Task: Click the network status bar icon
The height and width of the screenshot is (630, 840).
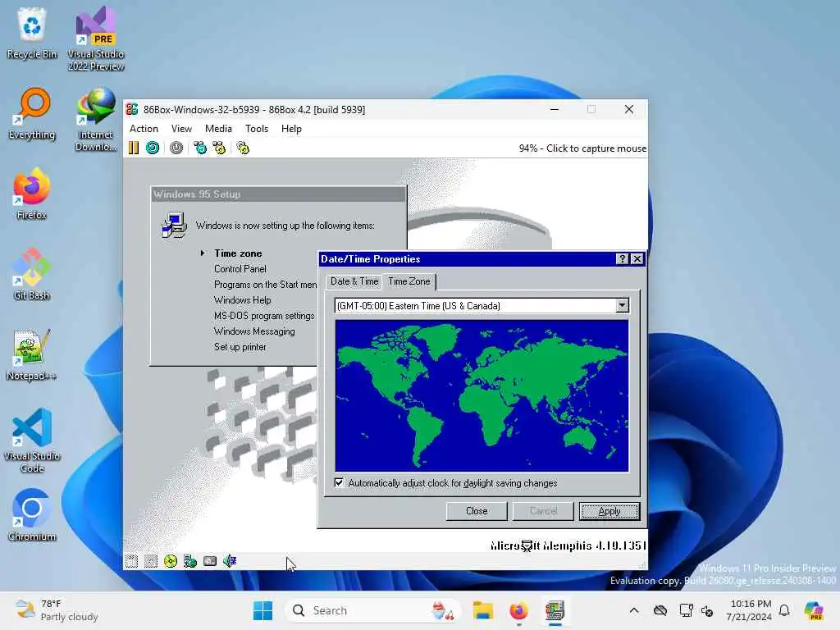Action: 190,561
